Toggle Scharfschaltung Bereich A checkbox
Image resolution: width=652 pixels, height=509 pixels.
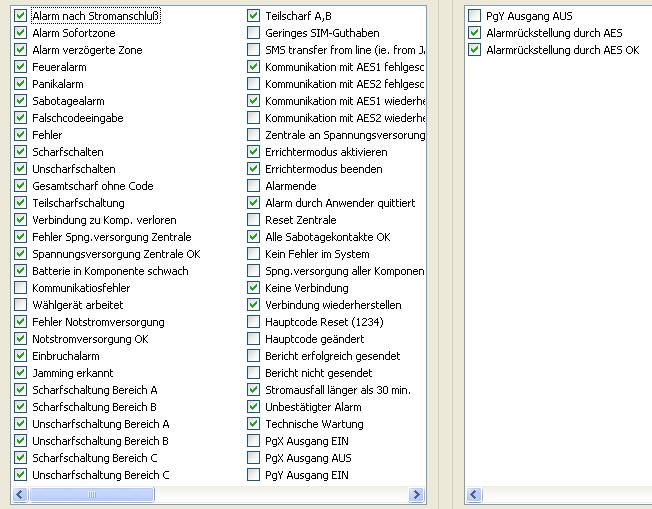point(21,390)
